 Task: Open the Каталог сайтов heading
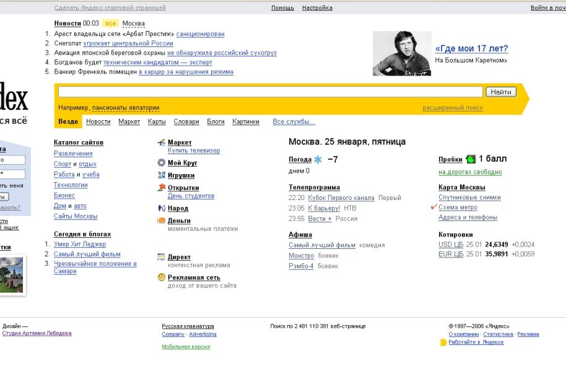click(x=79, y=142)
